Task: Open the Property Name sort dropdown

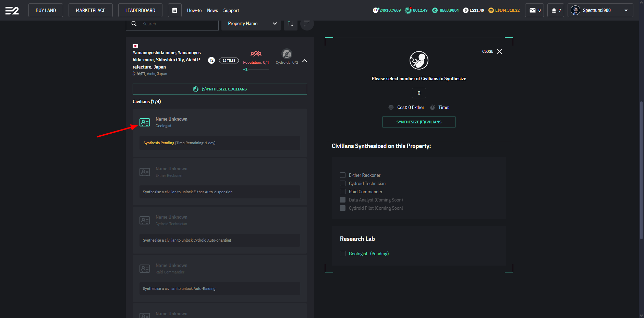Action: coord(251,24)
